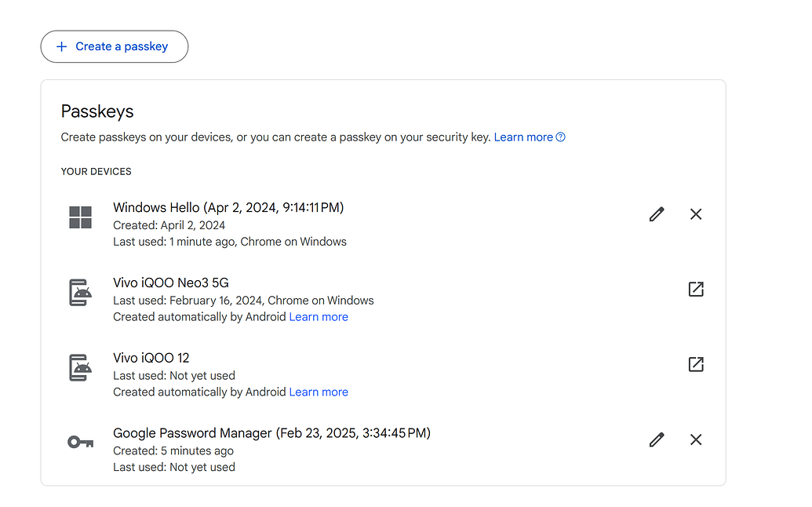Click the Create a passkey button
Viewport: 812px width, 507px height.
point(115,46)
